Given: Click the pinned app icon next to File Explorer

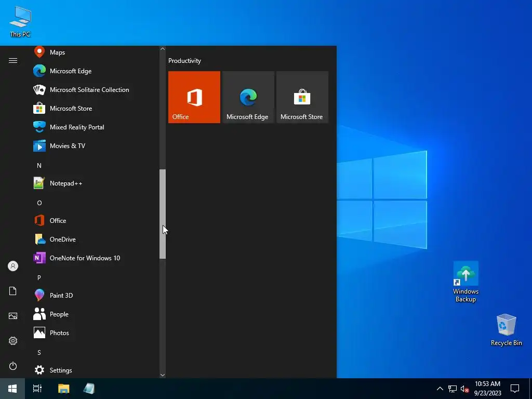Looking at the screenshot, I should tap(89, 389).
